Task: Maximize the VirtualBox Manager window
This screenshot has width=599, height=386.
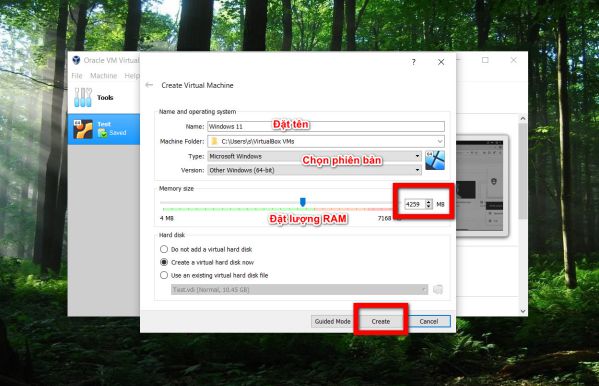Action: (485, 60)
